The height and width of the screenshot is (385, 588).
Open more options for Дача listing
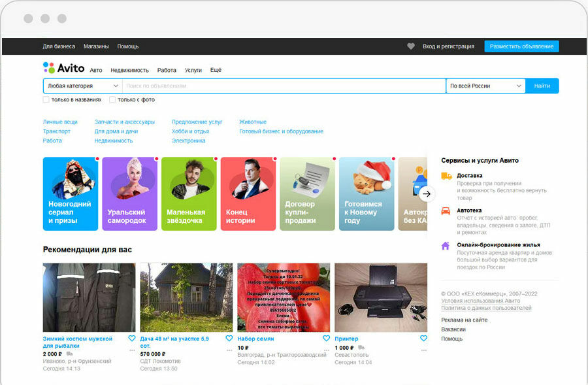point(229,350)
